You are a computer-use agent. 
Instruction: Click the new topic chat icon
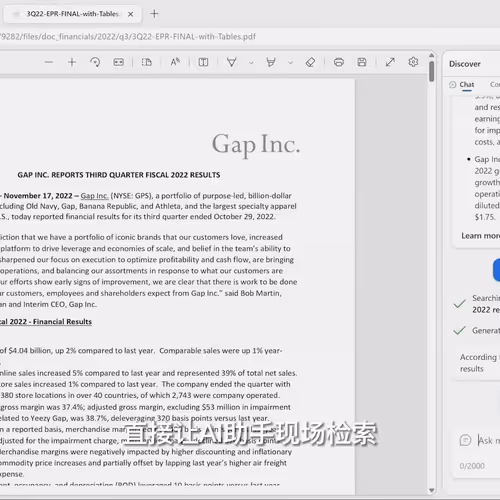point(465,440)
